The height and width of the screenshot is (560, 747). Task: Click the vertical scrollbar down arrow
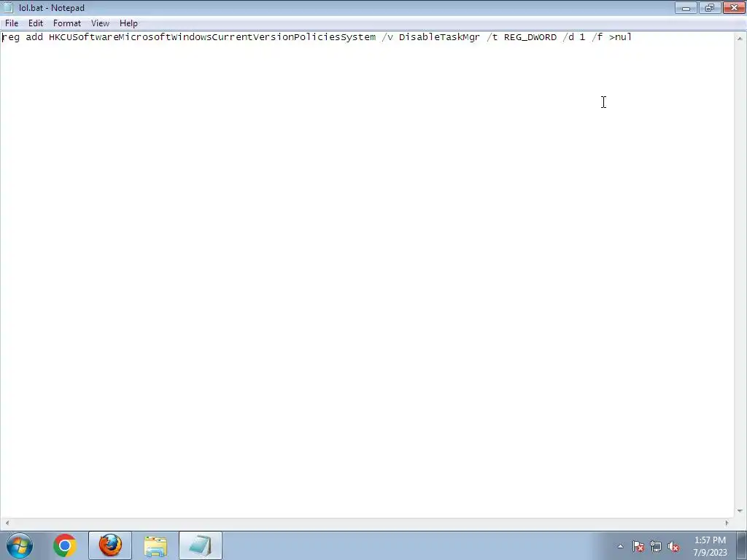click(x=740, y=511)
